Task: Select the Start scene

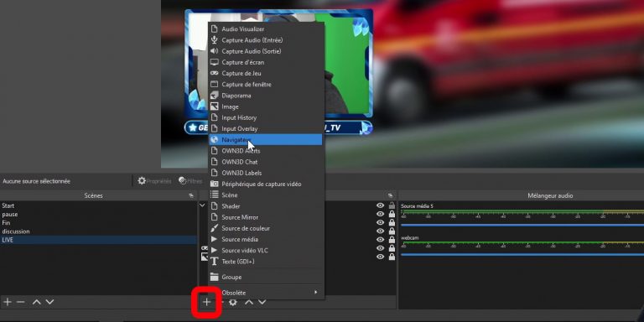Action: point(99,205)
